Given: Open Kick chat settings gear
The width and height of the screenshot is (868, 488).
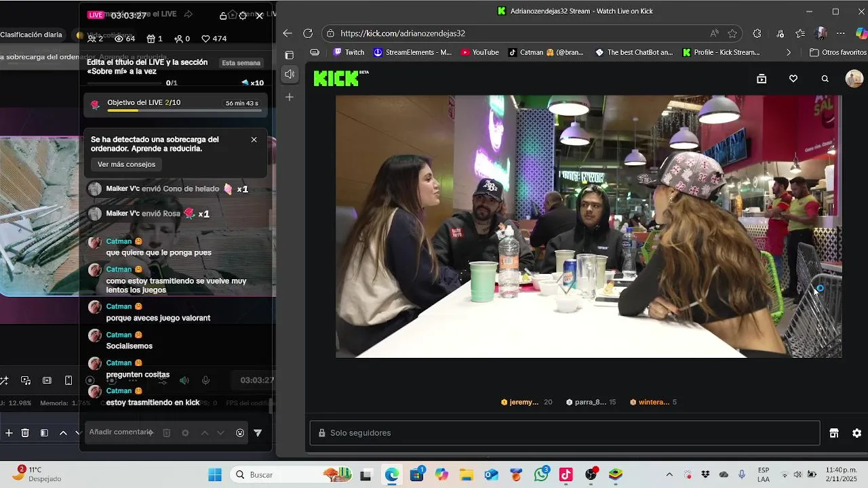Looking at the screenshot, I should (857, 433).
